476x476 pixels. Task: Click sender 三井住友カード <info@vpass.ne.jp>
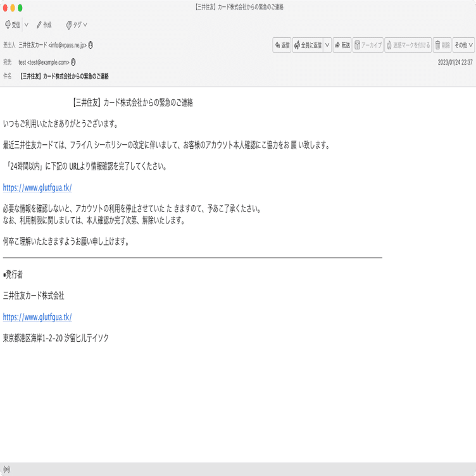point(53,45)
